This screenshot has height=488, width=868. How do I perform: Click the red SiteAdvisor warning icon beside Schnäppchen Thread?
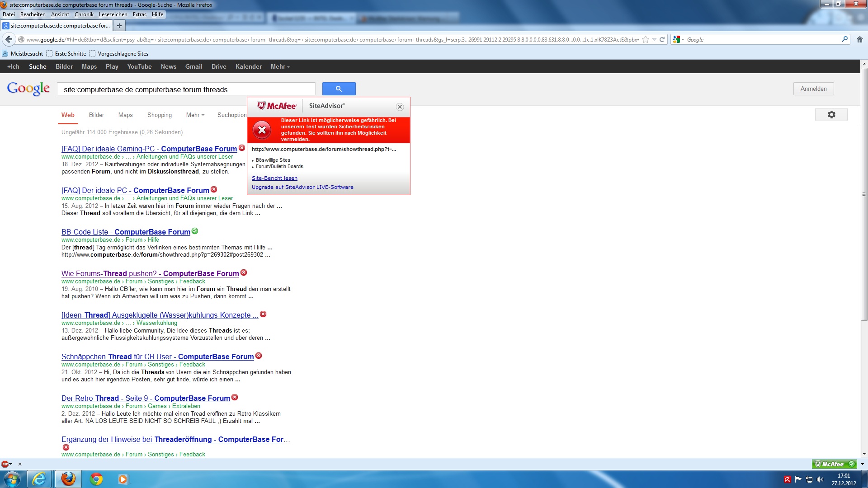[x=259, y=356]
